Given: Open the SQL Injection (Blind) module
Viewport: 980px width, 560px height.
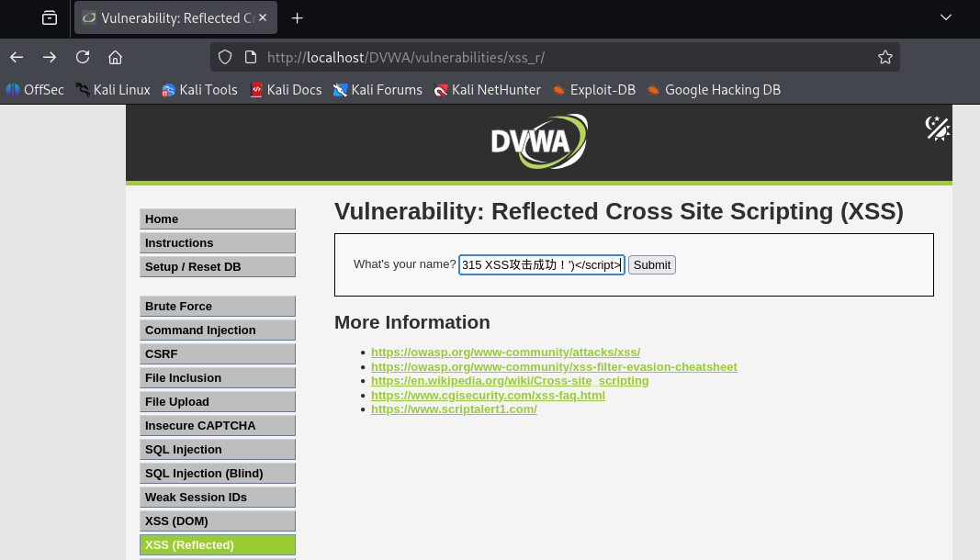Looking at the screenshot, I should point(218,473).
